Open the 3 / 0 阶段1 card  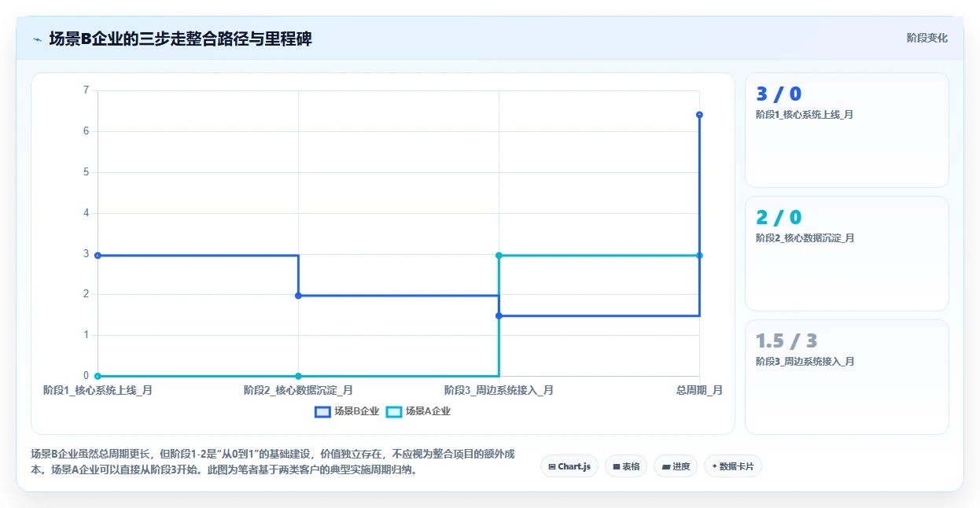[847, 131]
